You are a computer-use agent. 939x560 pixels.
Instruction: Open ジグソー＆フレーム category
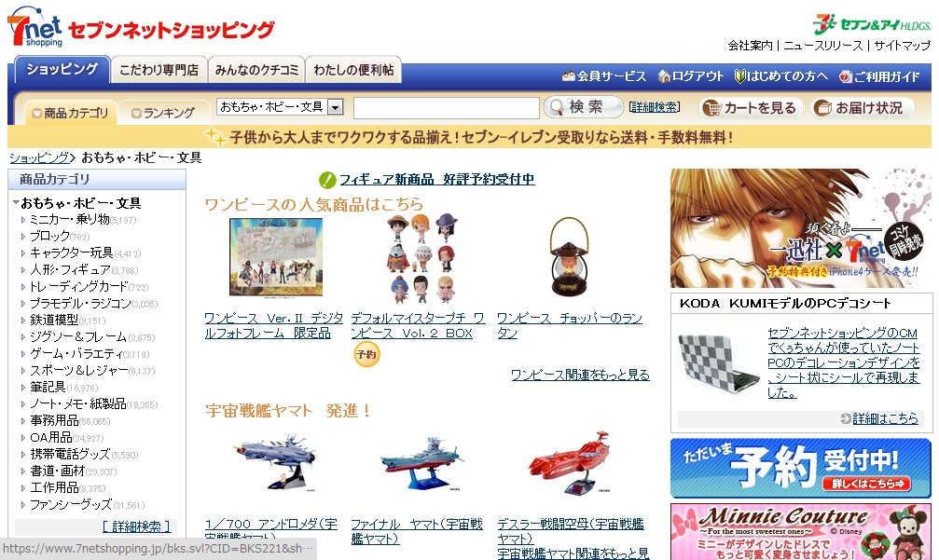tap(77, 336)
